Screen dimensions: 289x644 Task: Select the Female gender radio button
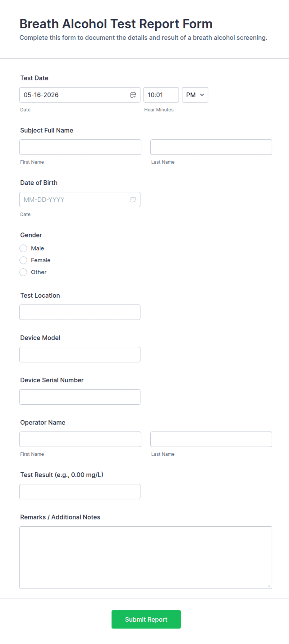pyautogui.click(x=23, y=260)
